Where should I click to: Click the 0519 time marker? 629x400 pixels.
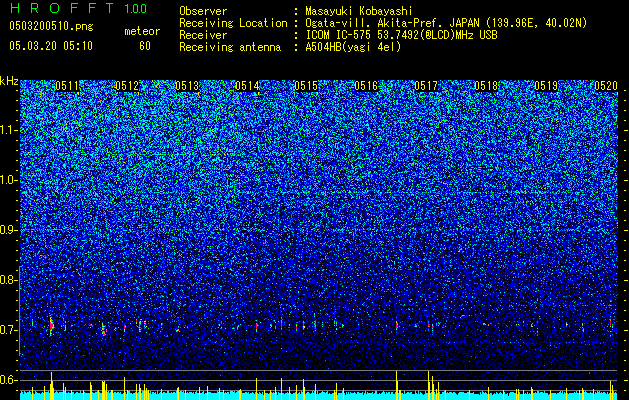point(546,86)
